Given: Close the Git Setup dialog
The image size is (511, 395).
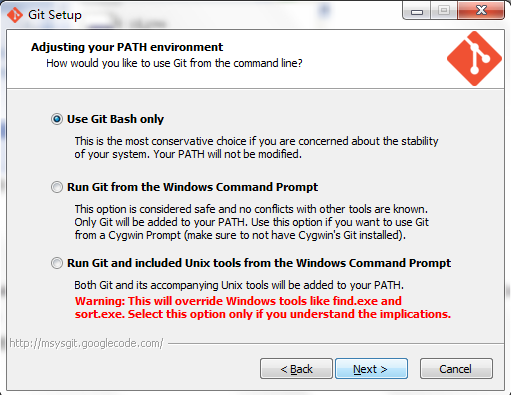Looking at the screenshot, I should point(480,11).
